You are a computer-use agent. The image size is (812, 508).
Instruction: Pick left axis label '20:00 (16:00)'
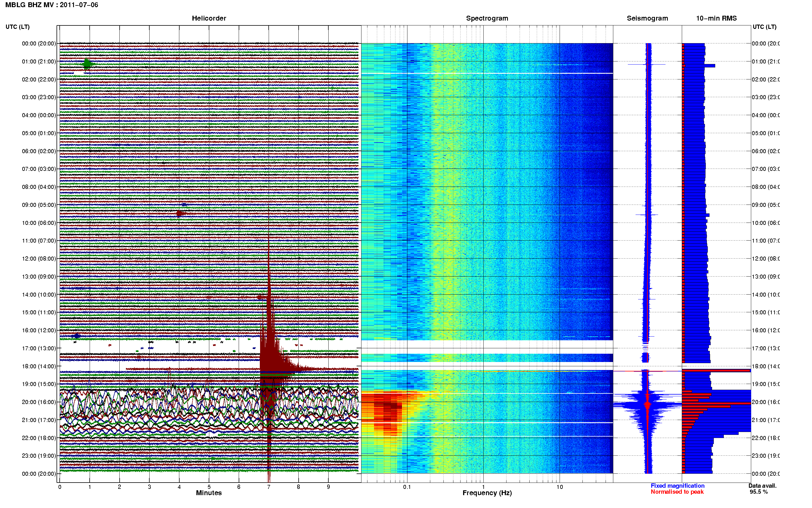[39, 402]
